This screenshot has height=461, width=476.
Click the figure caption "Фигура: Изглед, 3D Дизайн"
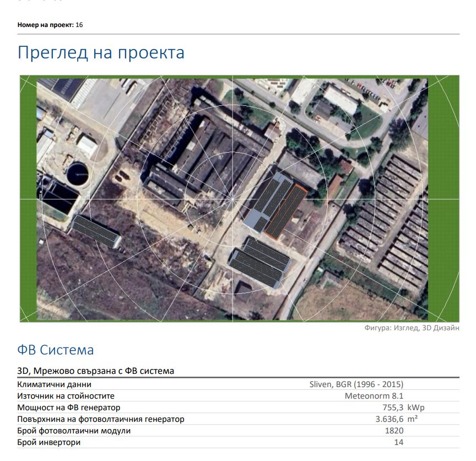click(x=412, y=328)
